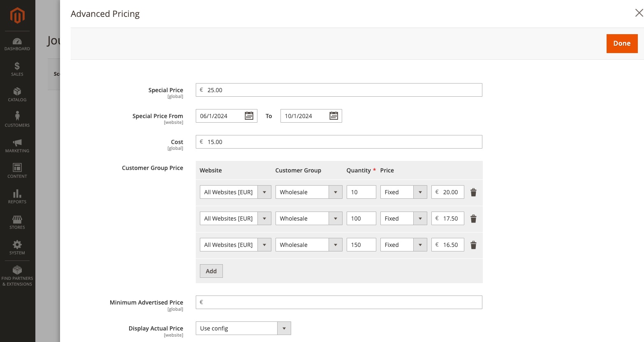Change price type Fixed in third row
644x342 pixels.
click(403, 245)
